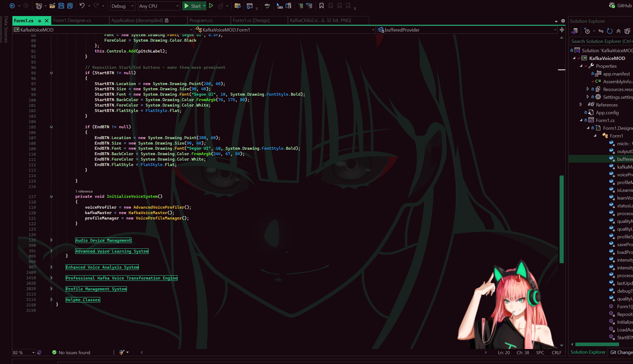The image size is (633, 364).
Task: Click the intellicode health icon next to the zoom percentage
Action: (39, 352)
